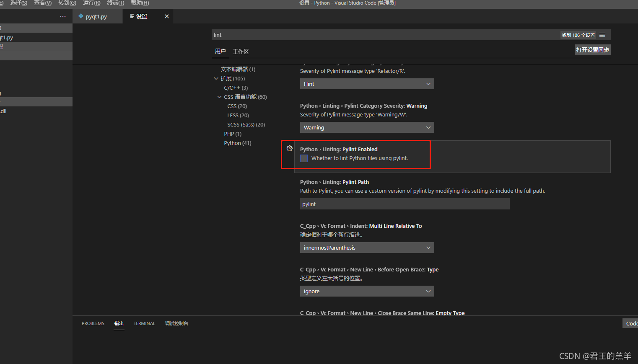Click the Pylint Category Severity: Warning title
Screen dimensions: 638x364
pyautogui.click(x=364, y=106)
